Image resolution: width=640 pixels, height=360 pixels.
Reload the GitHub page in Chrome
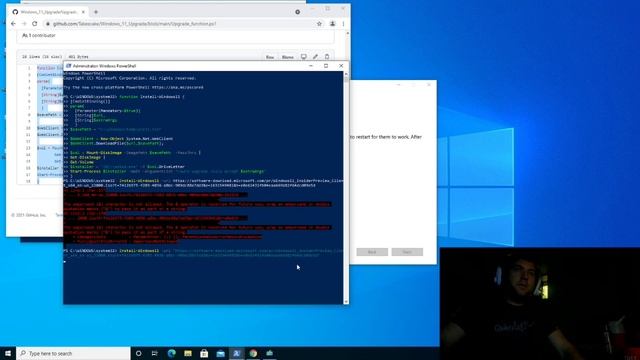pyautogui.click(x=35, y=24)
